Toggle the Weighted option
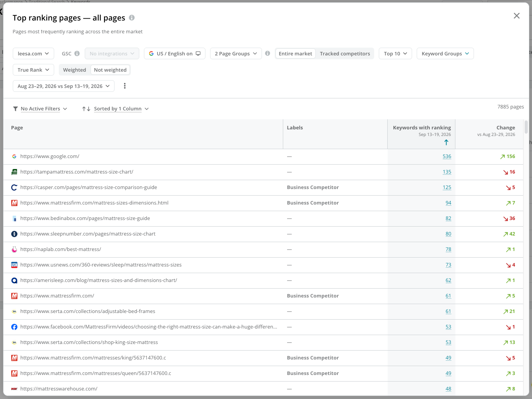532x399 pixels. click(75, 70)
